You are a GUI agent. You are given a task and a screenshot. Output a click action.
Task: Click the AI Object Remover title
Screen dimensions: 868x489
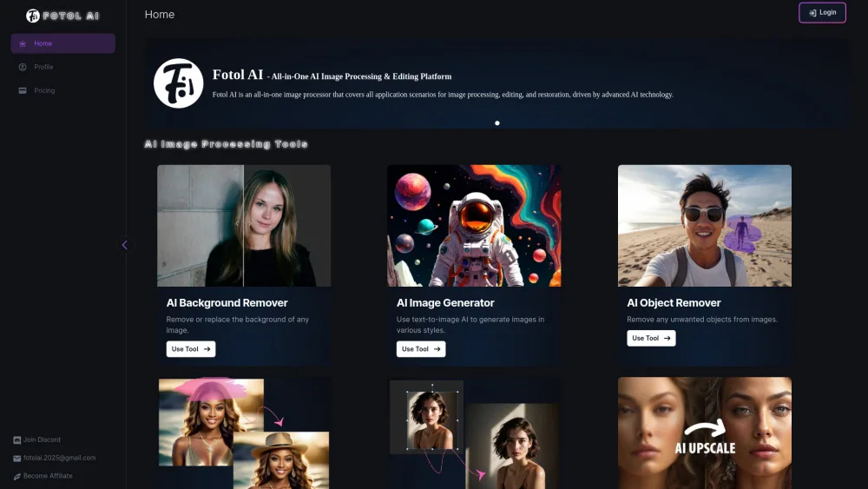tap(674, 303)
